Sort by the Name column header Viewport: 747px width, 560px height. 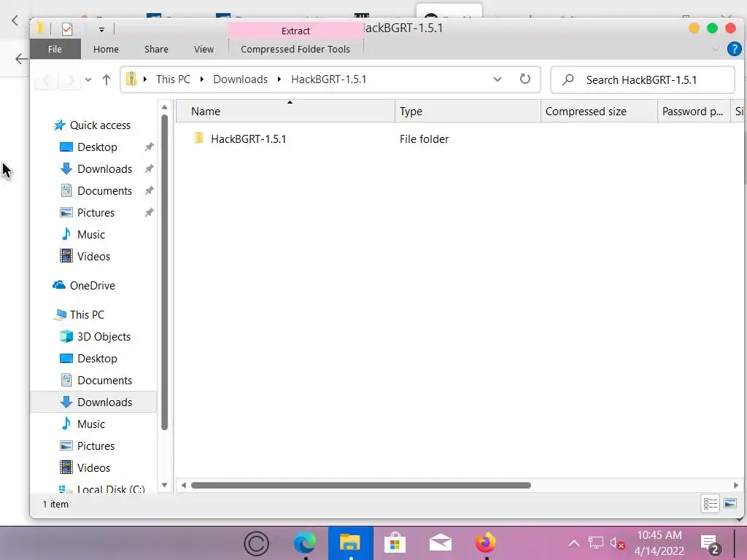(285, 112)
